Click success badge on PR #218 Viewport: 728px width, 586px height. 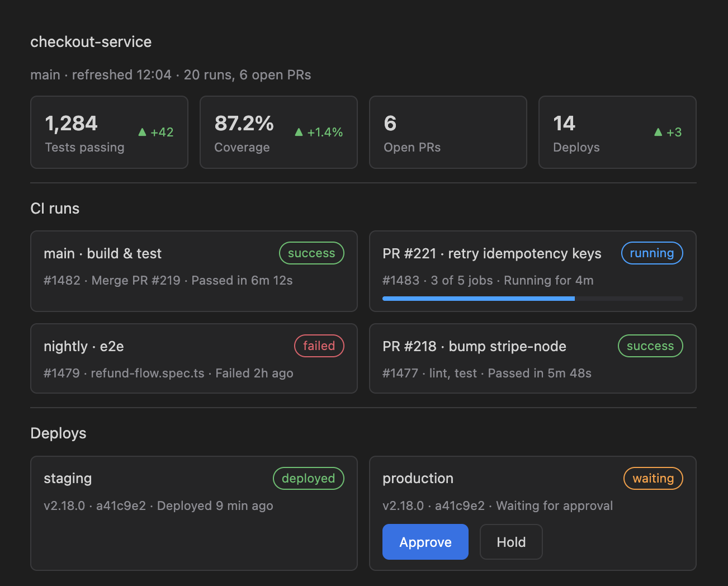pos(650,346)
